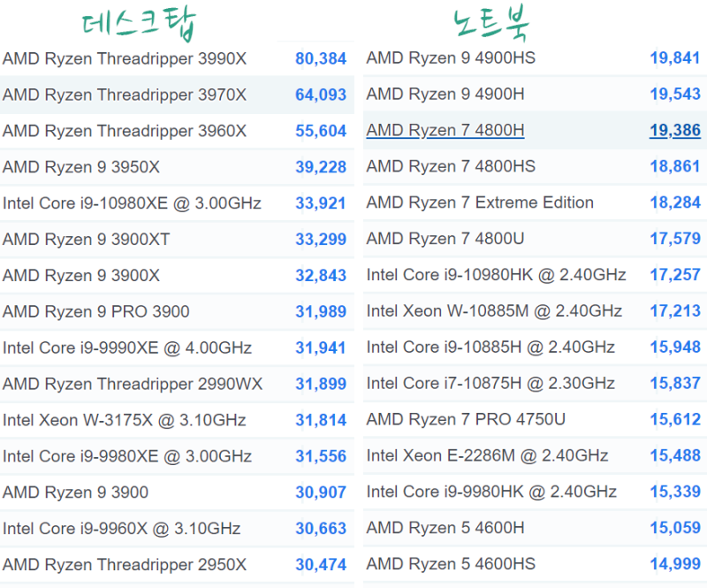Open AMD Ryzen 9 3900X entry
The width and height of the screenshot is (707, 588).
[81, 275]
